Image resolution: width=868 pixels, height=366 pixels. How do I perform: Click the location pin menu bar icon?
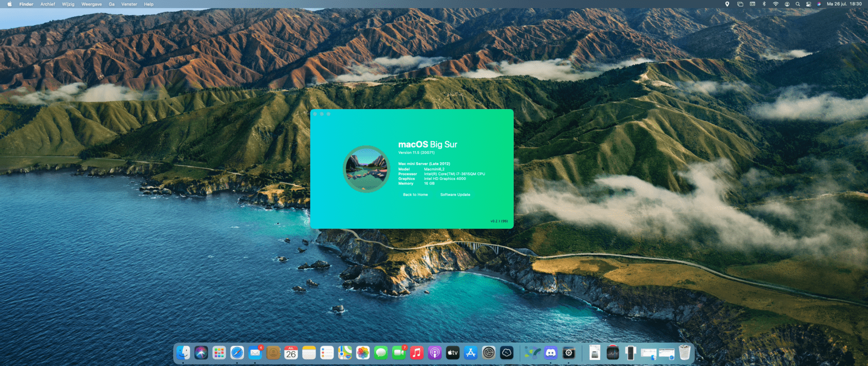727,4
